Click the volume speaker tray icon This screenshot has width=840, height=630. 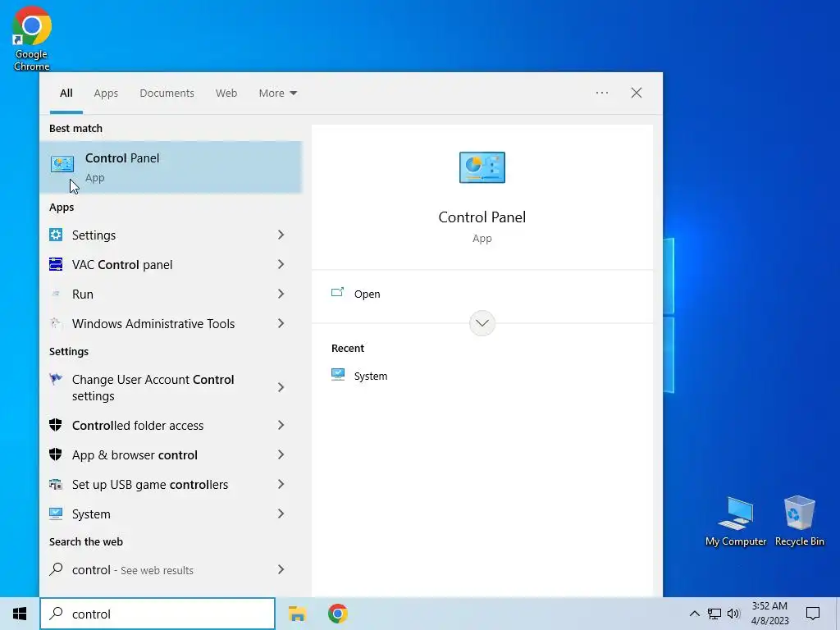(x=733, y=614)
